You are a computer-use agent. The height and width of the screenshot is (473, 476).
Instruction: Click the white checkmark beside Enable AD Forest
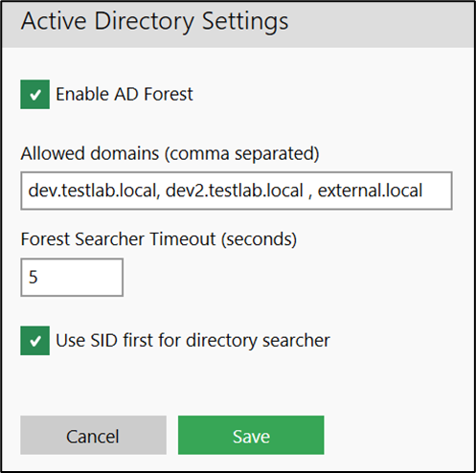[34, 95]
